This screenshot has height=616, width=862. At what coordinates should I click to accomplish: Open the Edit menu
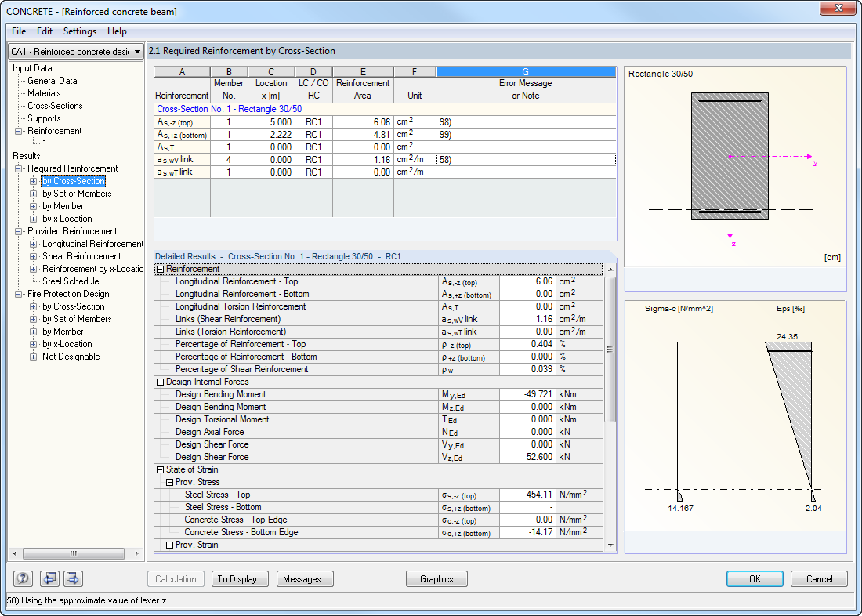(45, 31)
